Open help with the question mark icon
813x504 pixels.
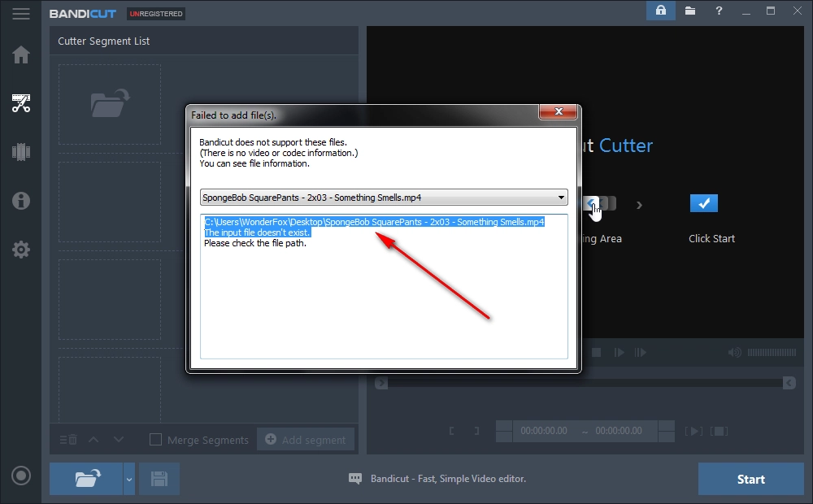719,11
